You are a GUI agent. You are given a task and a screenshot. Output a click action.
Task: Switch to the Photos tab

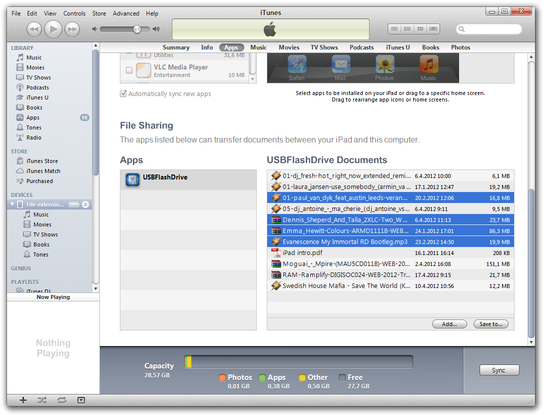pos(460,48)
